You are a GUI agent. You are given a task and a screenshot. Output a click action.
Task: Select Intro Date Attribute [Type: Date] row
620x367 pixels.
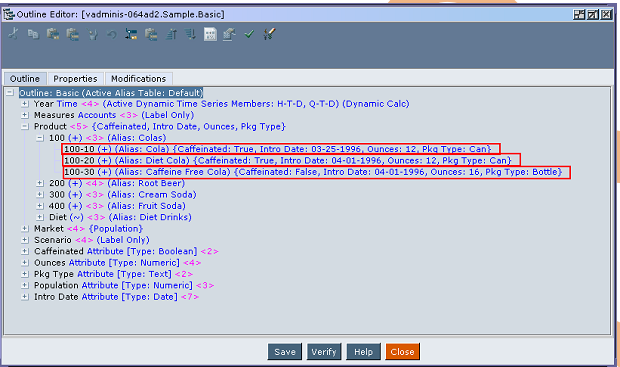116,297
